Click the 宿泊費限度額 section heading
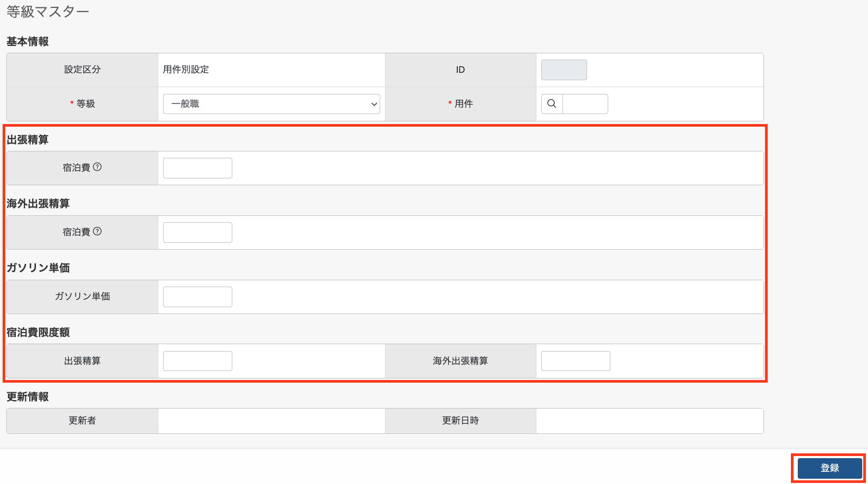The height and width of the screenshot is (484, 868). tap(38, 332)
